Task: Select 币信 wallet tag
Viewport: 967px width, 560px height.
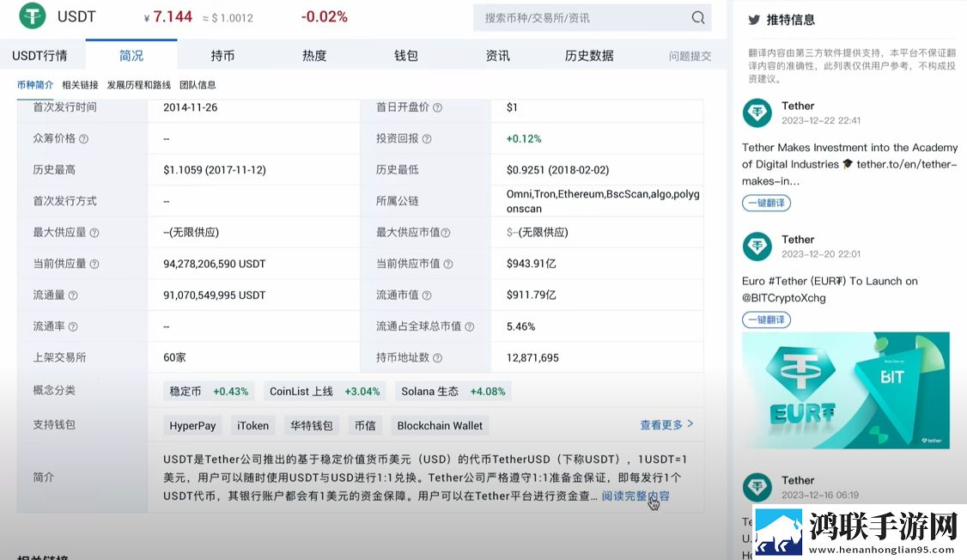Action: (x=365, y=425)
